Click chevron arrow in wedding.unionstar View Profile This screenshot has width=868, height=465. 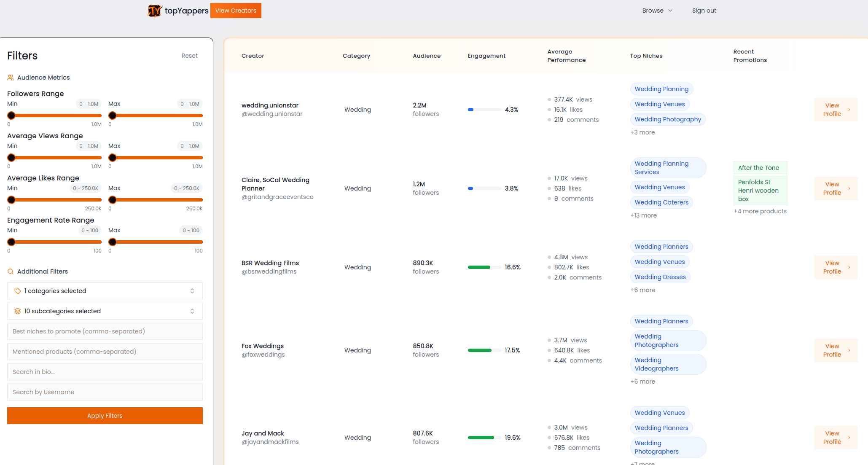pyautogui.click(x=849, y=110)
